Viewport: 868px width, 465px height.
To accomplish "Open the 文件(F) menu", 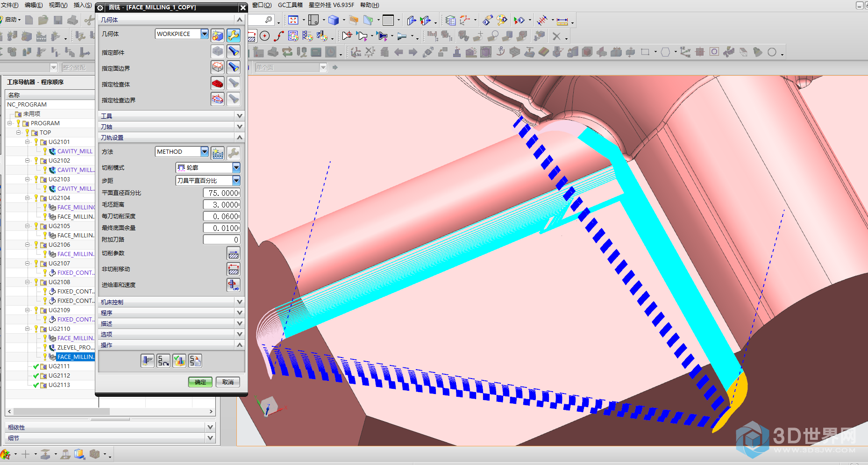I will [x=9, y=5].
